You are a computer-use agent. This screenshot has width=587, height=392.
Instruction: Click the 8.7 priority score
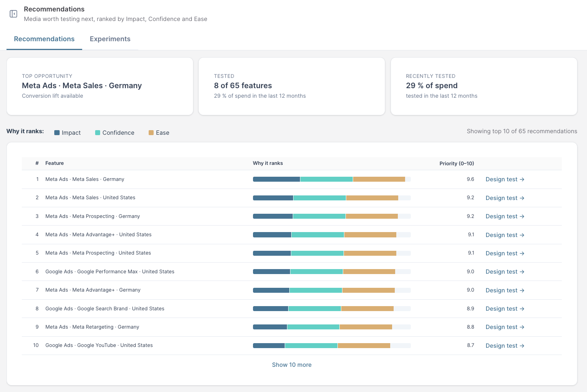click(x=470, y=345)
